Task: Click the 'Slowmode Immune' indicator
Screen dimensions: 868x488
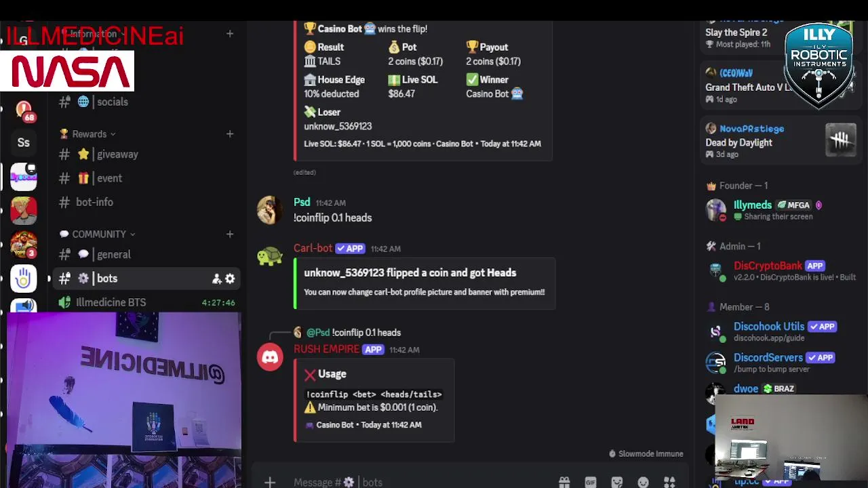Action: [646, 453]
